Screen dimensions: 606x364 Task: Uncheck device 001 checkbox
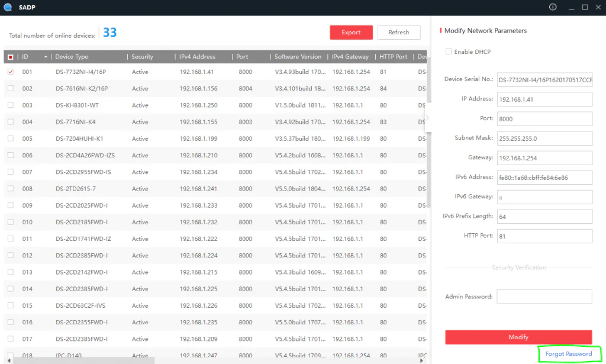point(11,72)
